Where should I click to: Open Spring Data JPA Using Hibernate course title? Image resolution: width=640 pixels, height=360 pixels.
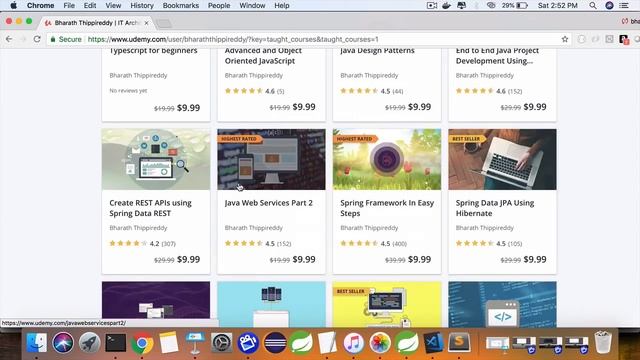[495, 208]
